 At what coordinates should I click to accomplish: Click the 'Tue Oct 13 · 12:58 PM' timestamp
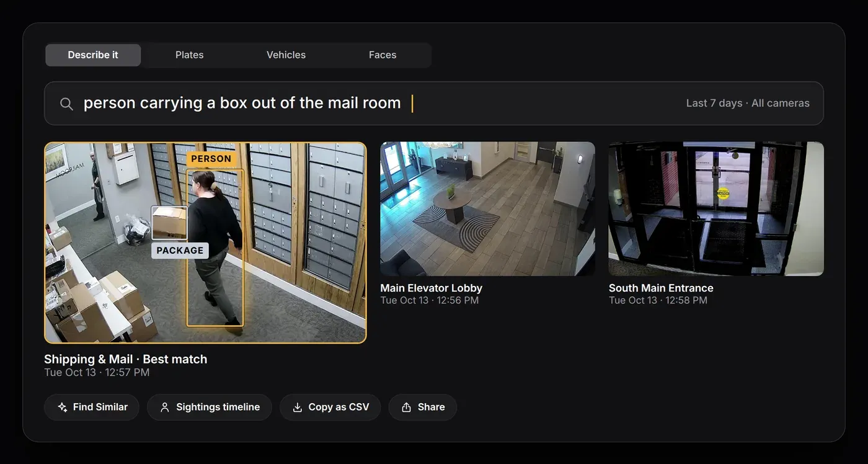[658, 300]
